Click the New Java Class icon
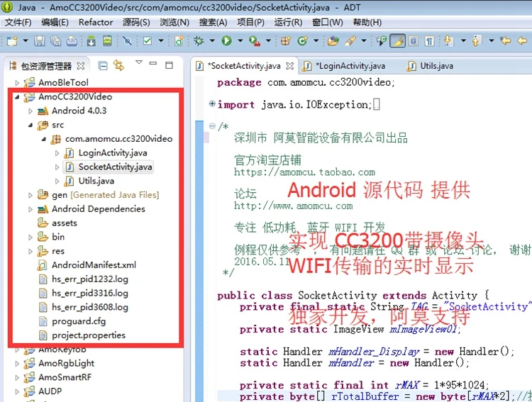532x402 pixels. pos(302,41)
